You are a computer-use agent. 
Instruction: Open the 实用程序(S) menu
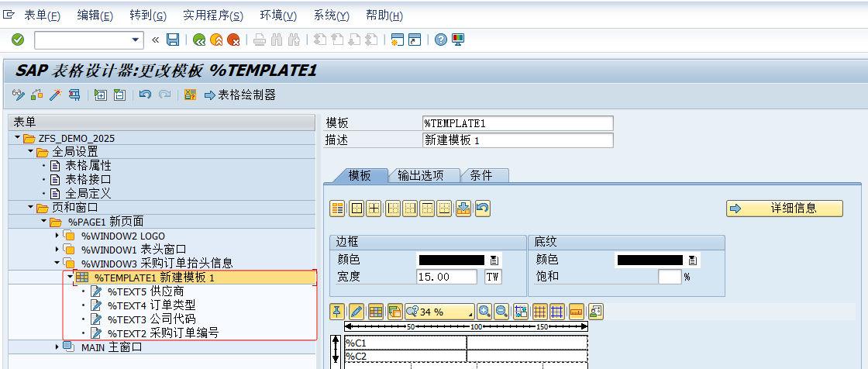tap(213, 16)
